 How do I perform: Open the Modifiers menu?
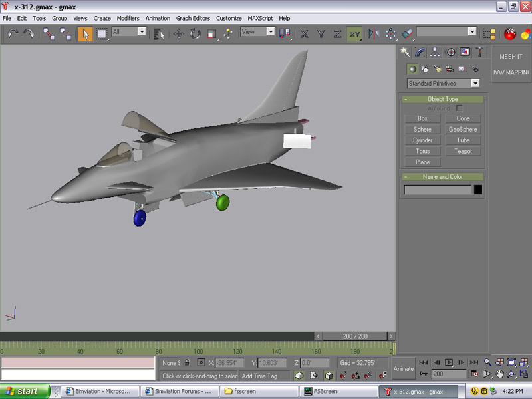128,18
